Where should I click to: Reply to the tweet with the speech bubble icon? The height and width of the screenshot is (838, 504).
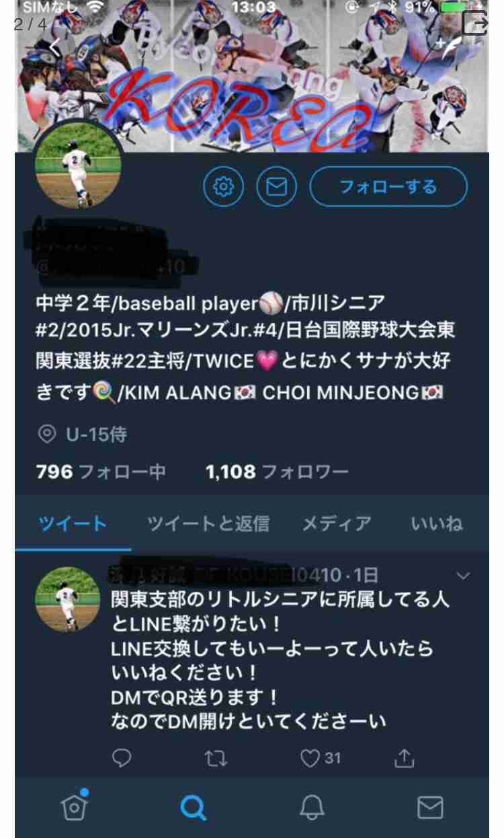[x=121, y=759]
